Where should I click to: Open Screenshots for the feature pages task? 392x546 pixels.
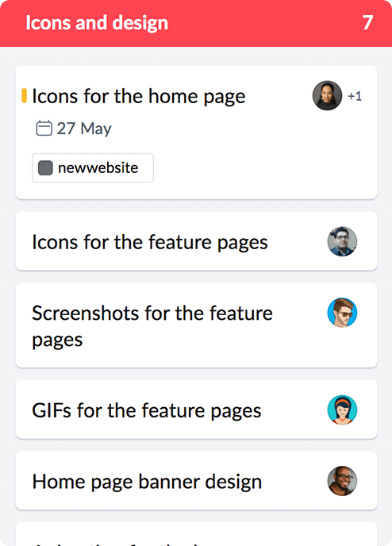[196, 325]
